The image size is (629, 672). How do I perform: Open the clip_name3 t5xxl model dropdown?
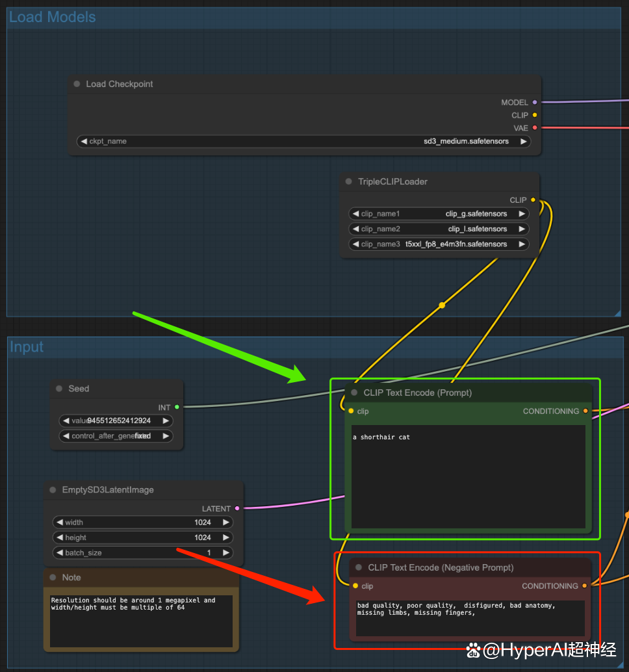point(439,244)
